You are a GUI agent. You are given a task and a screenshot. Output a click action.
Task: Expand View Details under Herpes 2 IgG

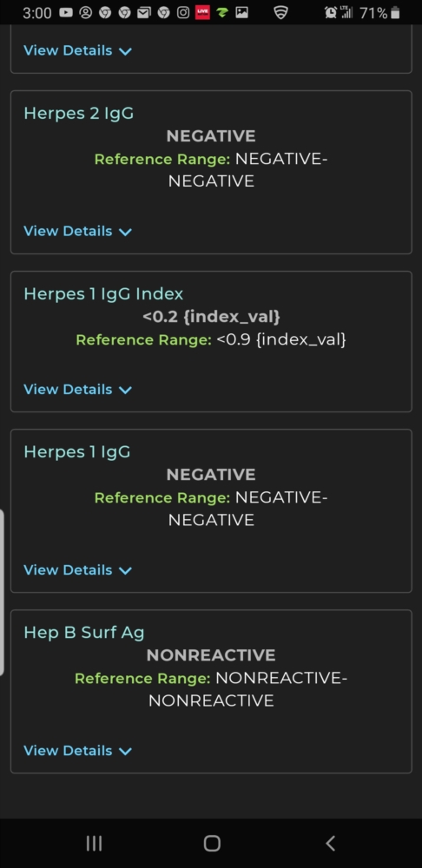pos(77,231)
